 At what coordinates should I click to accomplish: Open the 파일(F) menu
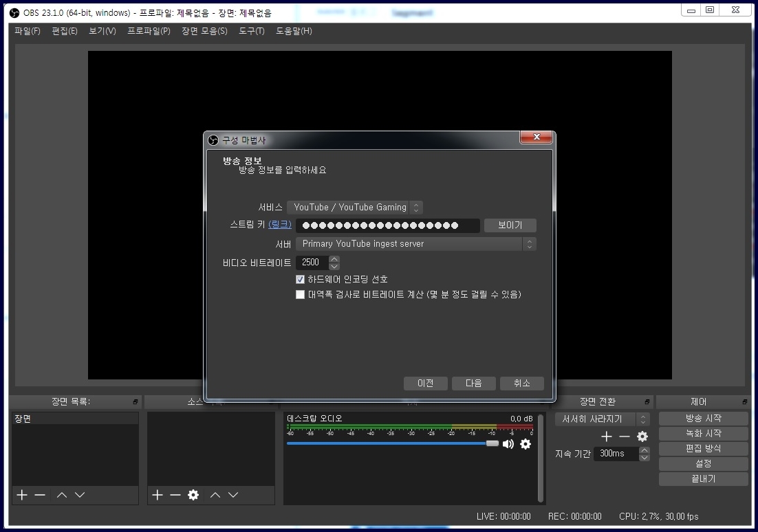click(27, 31)
